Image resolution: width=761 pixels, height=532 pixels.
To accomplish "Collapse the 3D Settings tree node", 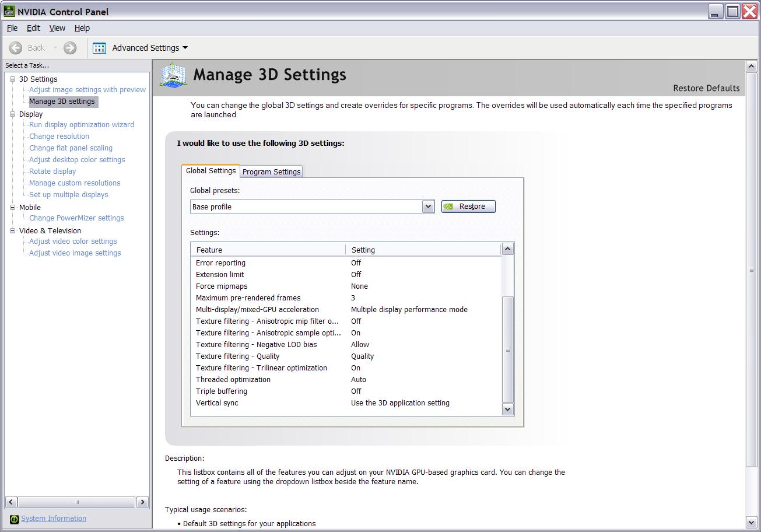I will tap(13, 79).
